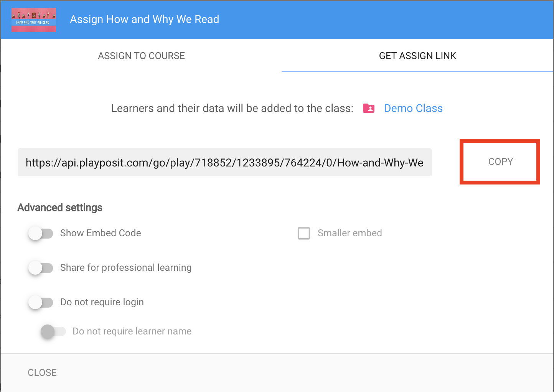Switch to the ASSIGN TO COURSE tab
The image size is (554, 392).
[x=142, y=56]
